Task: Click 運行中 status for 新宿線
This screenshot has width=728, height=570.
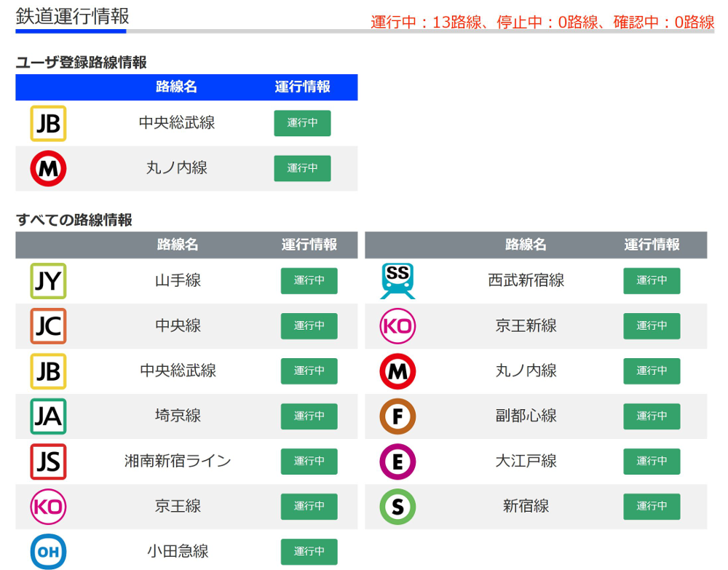Action: point(652,507)
